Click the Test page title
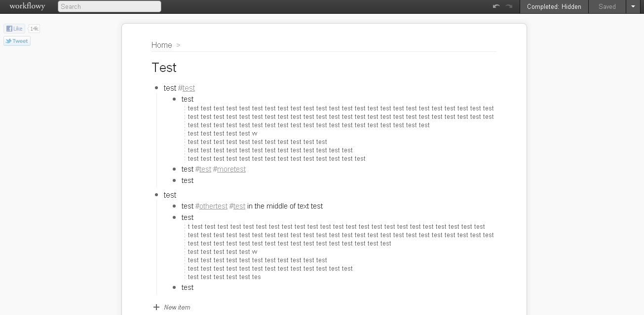The image size is (644, 315). click(164, 68)
